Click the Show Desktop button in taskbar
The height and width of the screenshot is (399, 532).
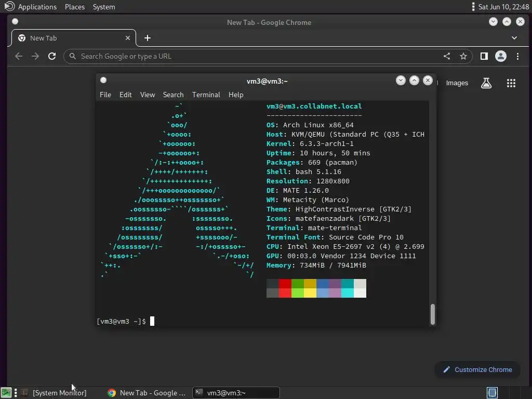tap(6, 393)
